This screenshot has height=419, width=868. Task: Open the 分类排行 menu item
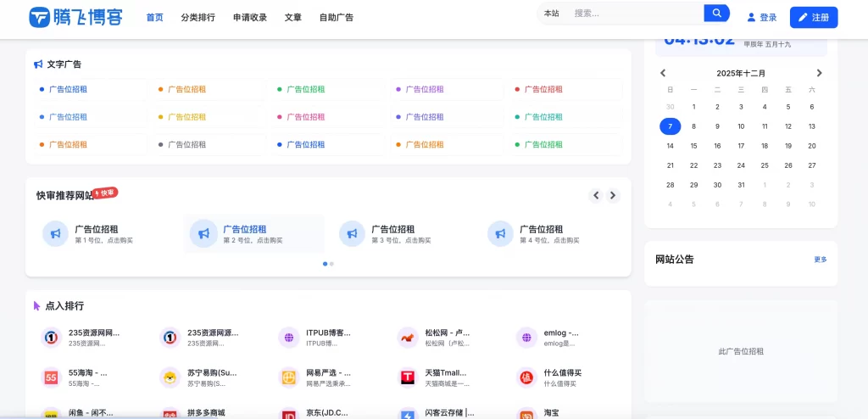[x=198, y=17]
